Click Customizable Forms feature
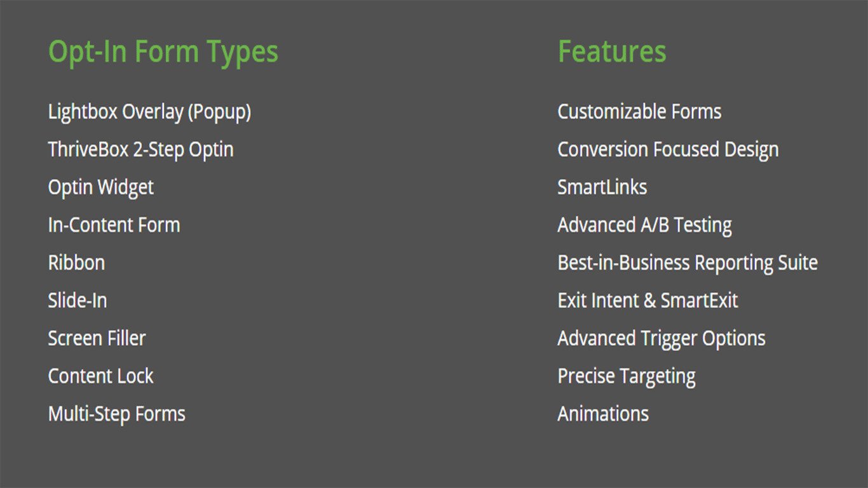This screenshot has width=868, height=488. point(639,112)
